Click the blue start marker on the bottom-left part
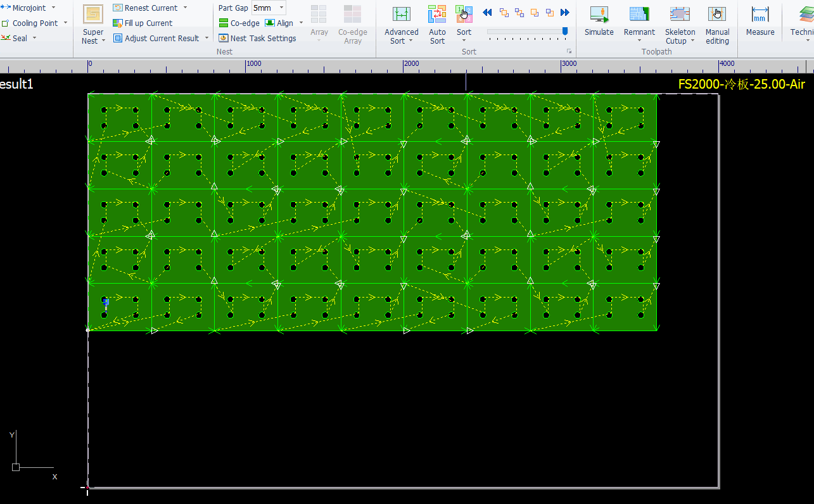The width and height of the screenshot is (814, 504). tap(106, 303)
